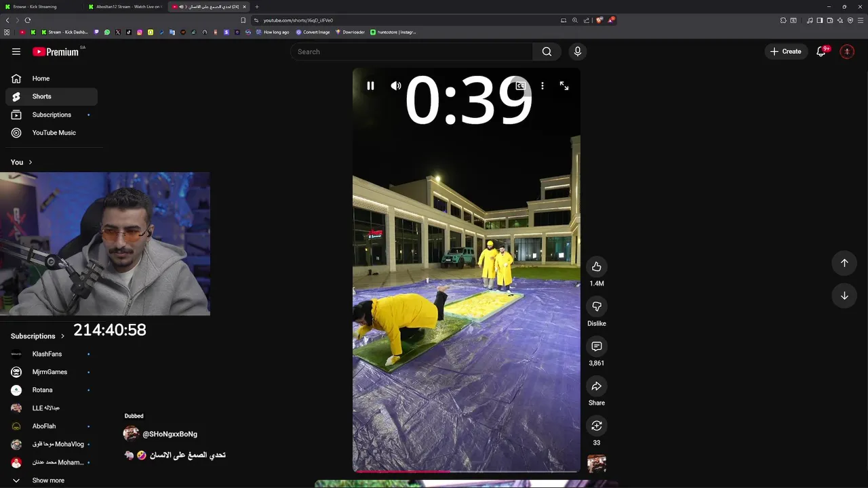Screen dimensions: 868x488
Task: Go to the YouTube Premium home logo
Action: pyautogui.click(x=56, y=52)
